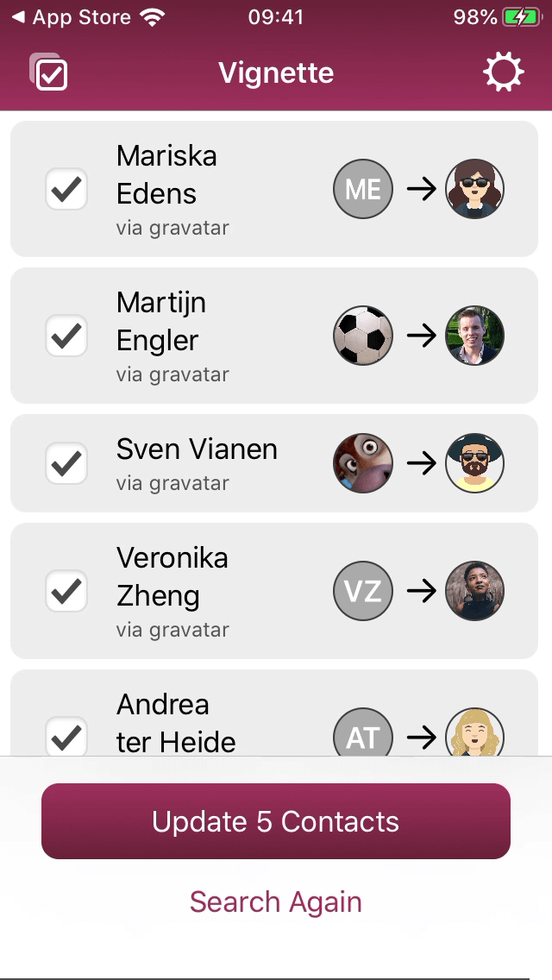The height and width of the screenshot is (980, 552).
Task: Tap the select-all checkmark icon
Action: coord(49,72)
